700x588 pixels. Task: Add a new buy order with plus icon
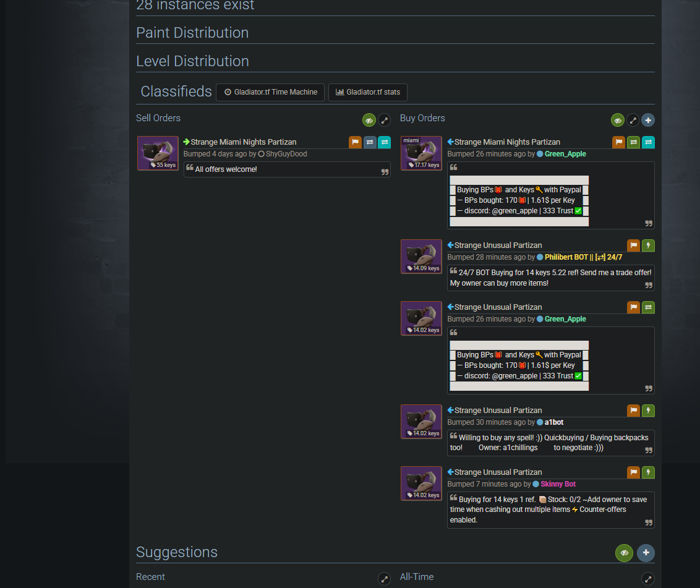(x=648, y=120)
